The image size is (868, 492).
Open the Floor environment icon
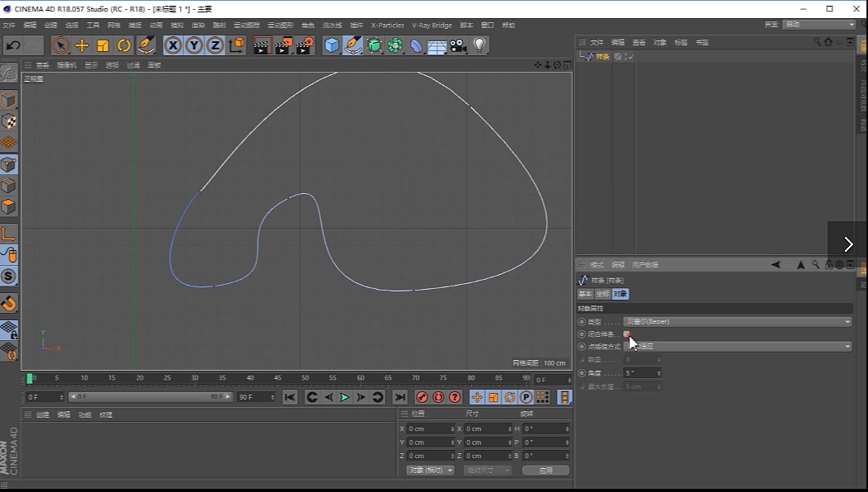[436, 46]
